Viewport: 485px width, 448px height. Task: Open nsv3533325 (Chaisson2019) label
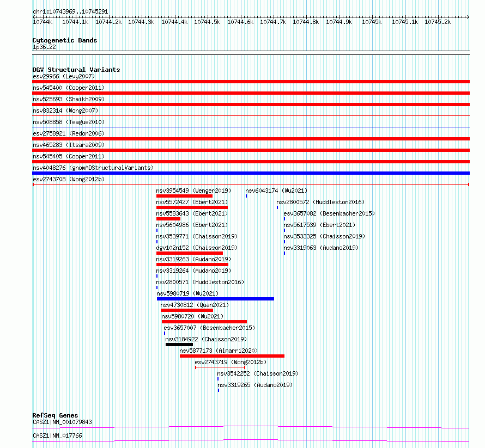click(324, 236)
